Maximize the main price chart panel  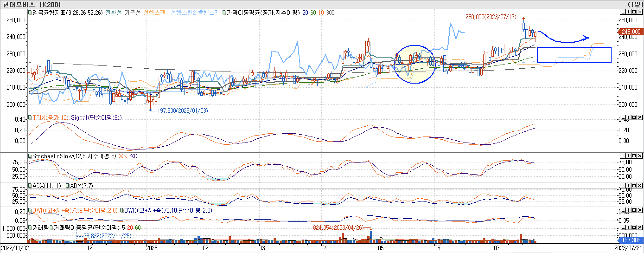point(634,12)
